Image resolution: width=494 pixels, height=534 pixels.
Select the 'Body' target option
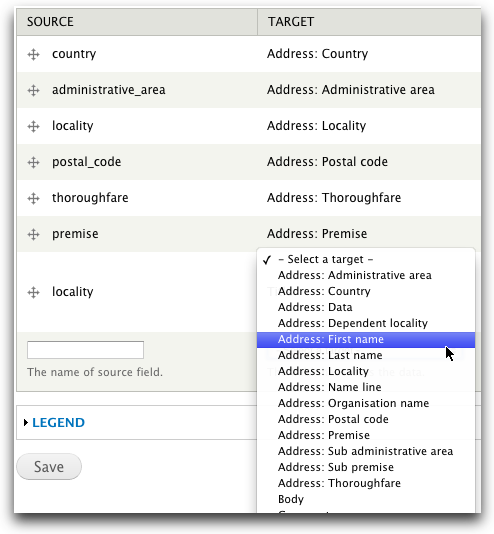pyautogui.click(x=366, y=500)
